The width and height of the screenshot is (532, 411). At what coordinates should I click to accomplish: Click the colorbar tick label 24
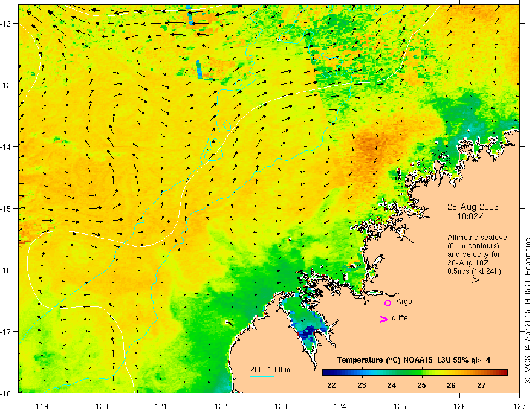(x=392, y=386)
